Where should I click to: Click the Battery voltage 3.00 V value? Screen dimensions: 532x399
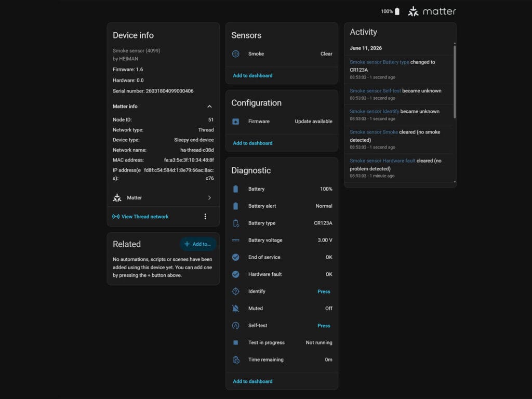[325, 240]
